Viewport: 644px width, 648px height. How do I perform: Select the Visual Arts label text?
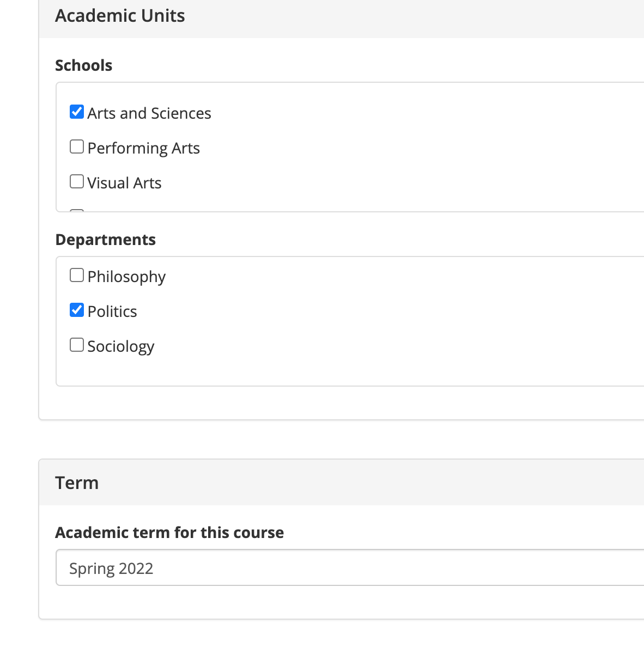[x=124, y=183]
